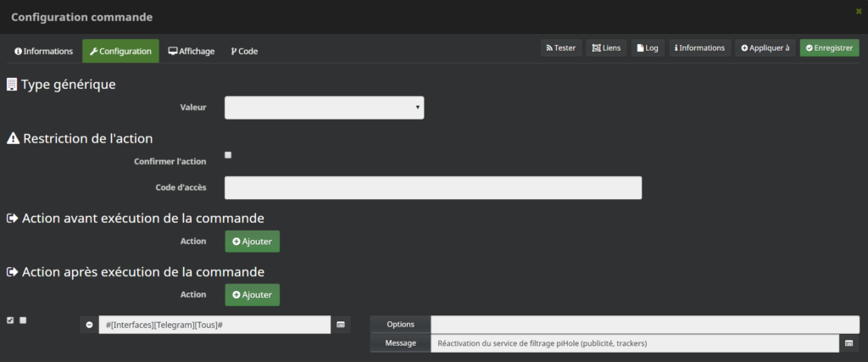The image size is (868, 362).
Task: Remove the Telegram action with minus icon
Action: 89,325
